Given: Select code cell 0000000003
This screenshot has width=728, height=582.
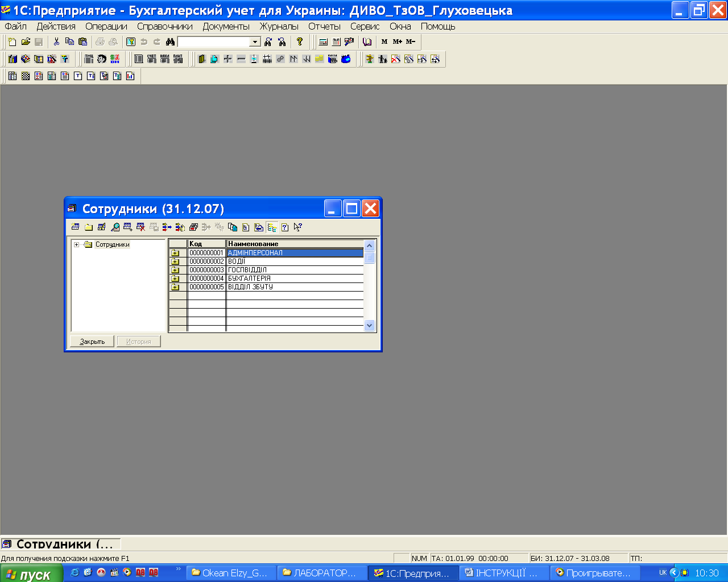Looking at the screenshot, I should click(207, 270).
